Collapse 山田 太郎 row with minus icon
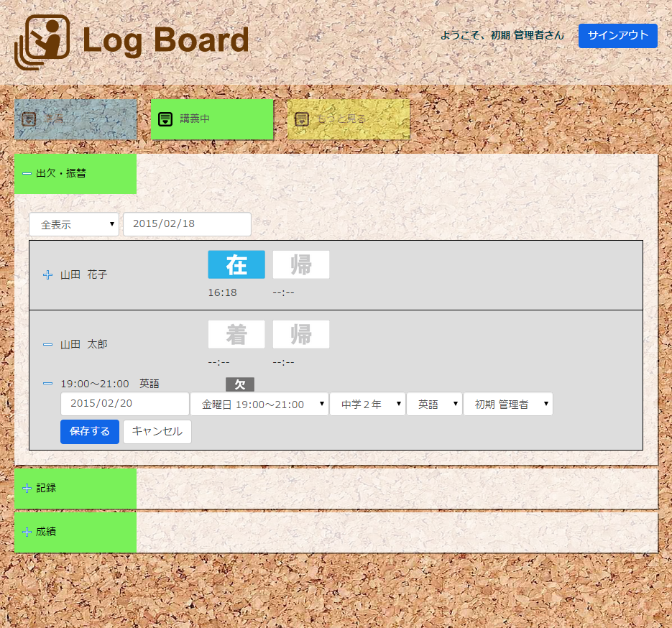 pos(48,345)
